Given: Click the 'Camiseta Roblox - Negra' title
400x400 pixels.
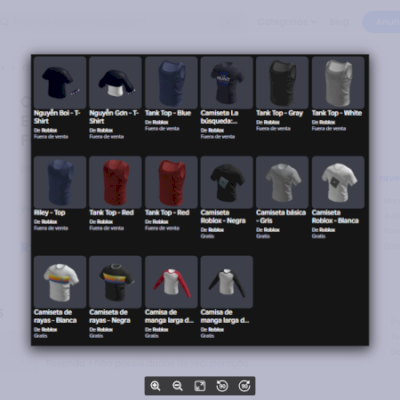Looking at the screenshot, I should [223, 217].
